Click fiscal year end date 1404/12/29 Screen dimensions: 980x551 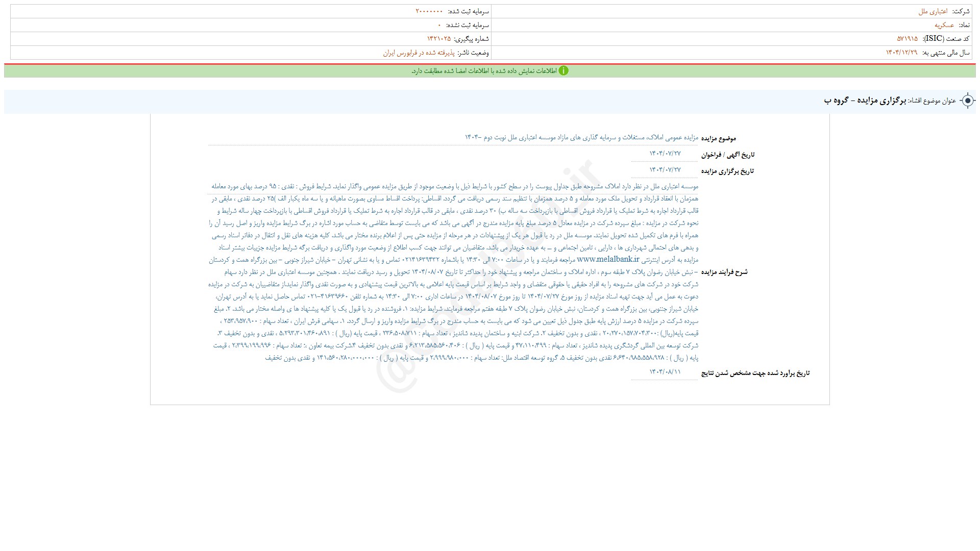[x=901, y=53]
